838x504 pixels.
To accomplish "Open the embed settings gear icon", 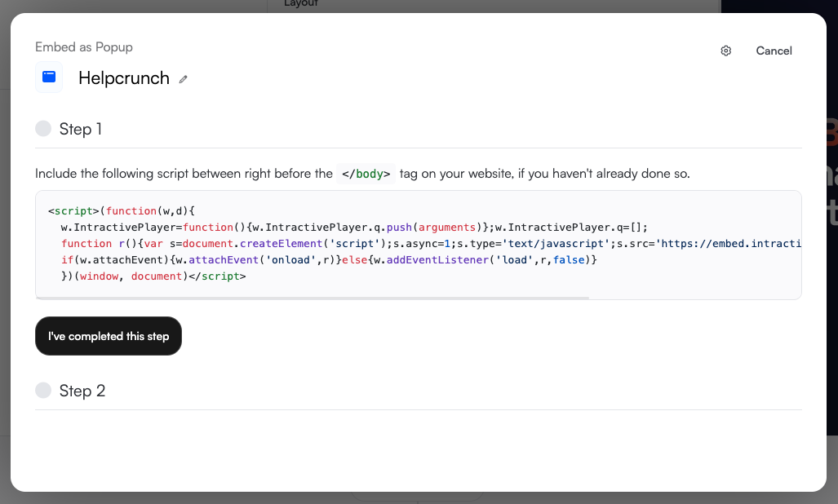I will click(726, 51).
